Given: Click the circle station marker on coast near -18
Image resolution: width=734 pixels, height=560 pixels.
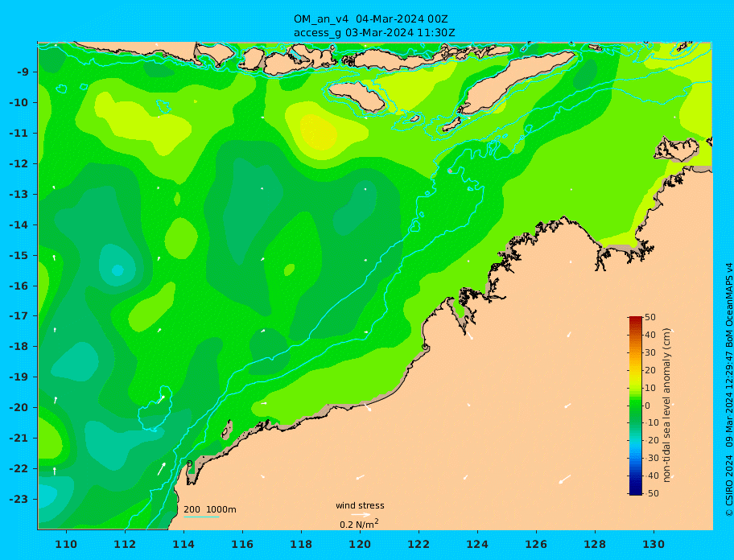Looking at the screenshot, I should tap(425, 347).
